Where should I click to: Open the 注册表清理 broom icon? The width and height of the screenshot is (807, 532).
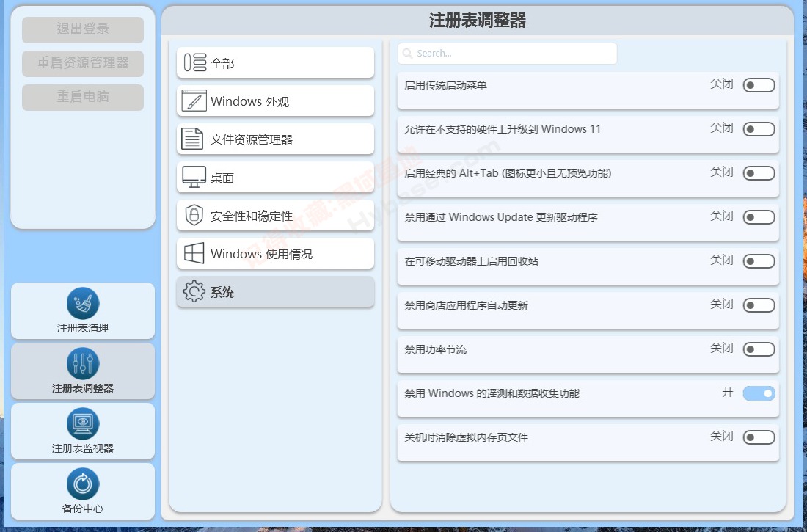tap(82, 302)
